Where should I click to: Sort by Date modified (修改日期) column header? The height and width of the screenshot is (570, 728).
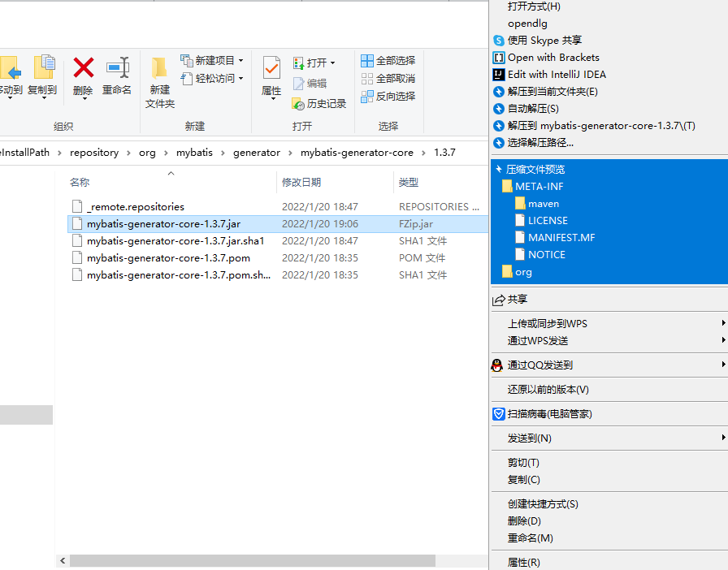(x=301, y=183)
